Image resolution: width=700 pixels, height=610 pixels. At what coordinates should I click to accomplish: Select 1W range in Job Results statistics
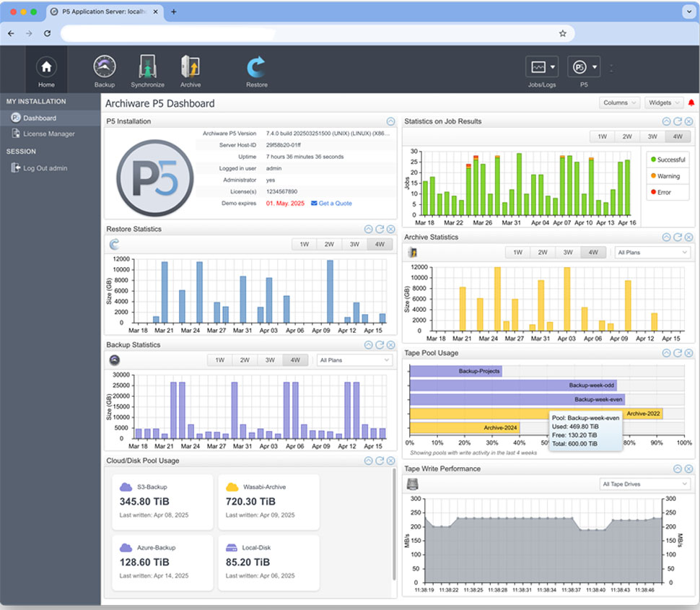click(x=603, y=136)
